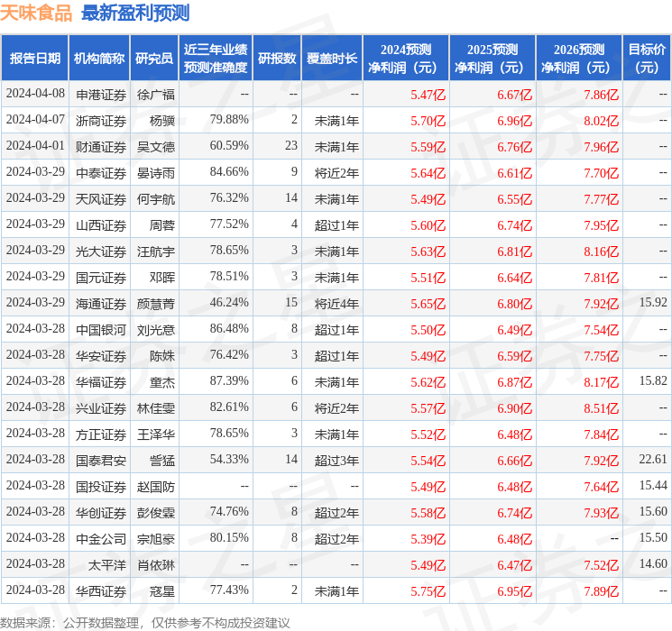Click analyst name 刘光意

[156, 330]
